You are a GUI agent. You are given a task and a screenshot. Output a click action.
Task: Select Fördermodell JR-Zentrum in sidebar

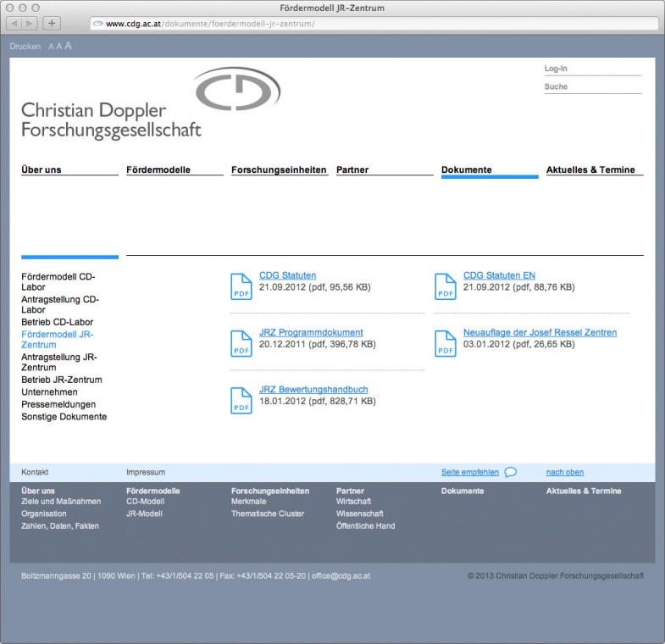pyautogui.click(x=58, y=340)
